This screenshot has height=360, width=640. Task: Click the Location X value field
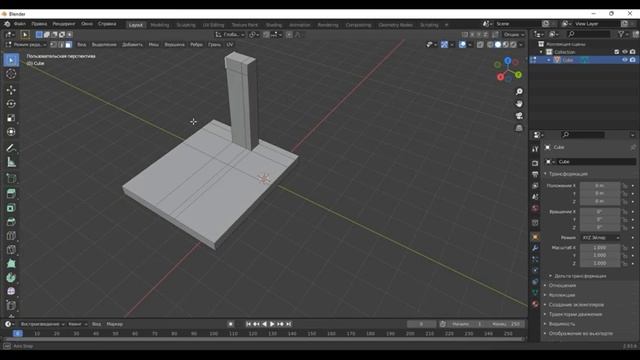click(600, 186)
